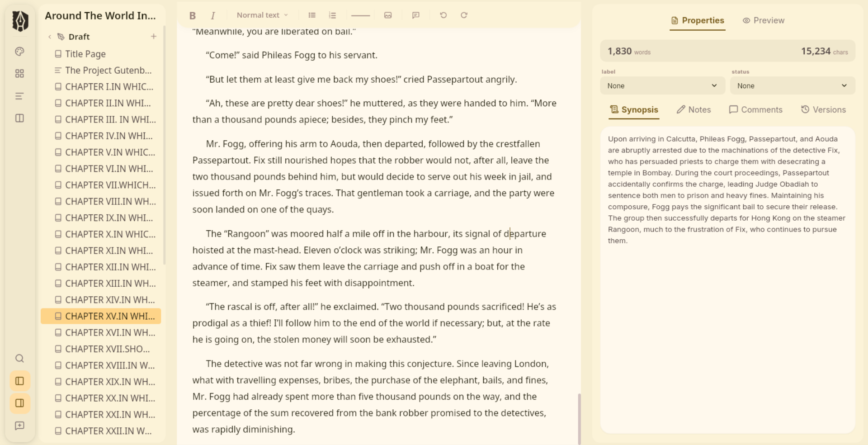Click the 15,234 chars counter
The image size is (868, 445).
point(824,52)
